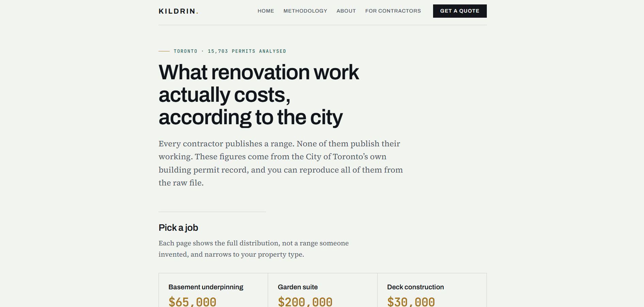Visit the For Contractors link
The height and width of the screenshot is (307, 644).
coord(393,11)
